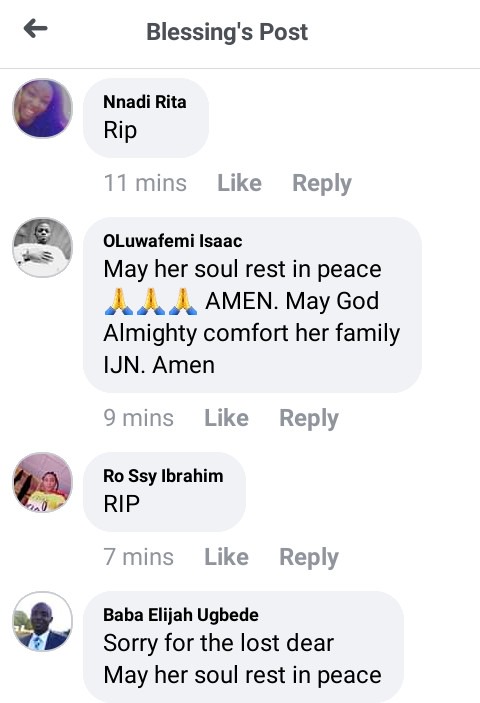Open the Baba Elijah Ugbede name link
The image size is (480, 703).
point(181,615)
